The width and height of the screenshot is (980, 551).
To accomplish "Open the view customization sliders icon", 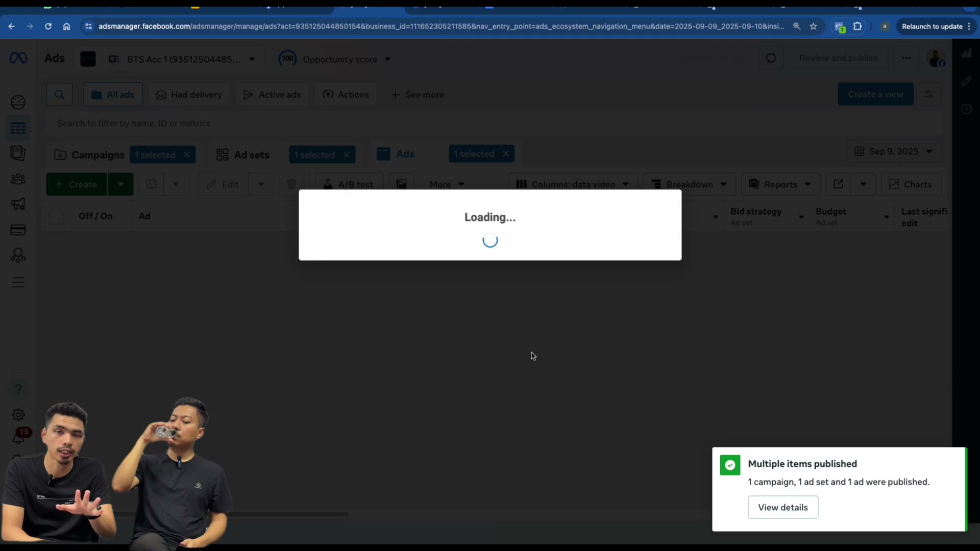I will click(x=929, y=94).
